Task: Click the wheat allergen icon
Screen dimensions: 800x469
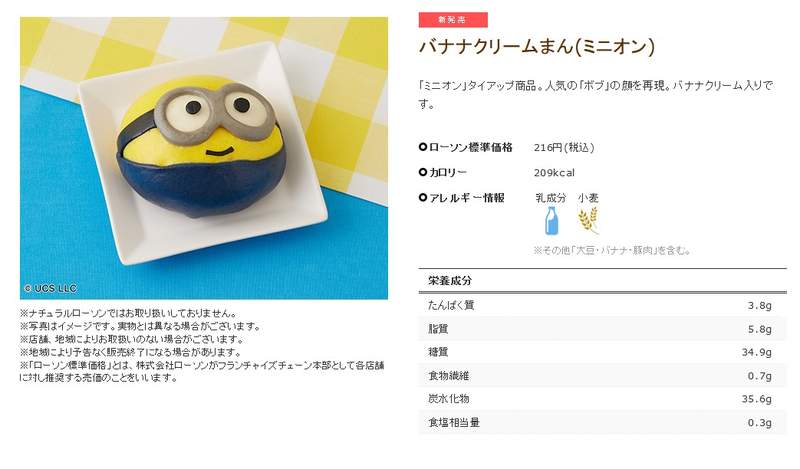Action: [x=588, y=220]
